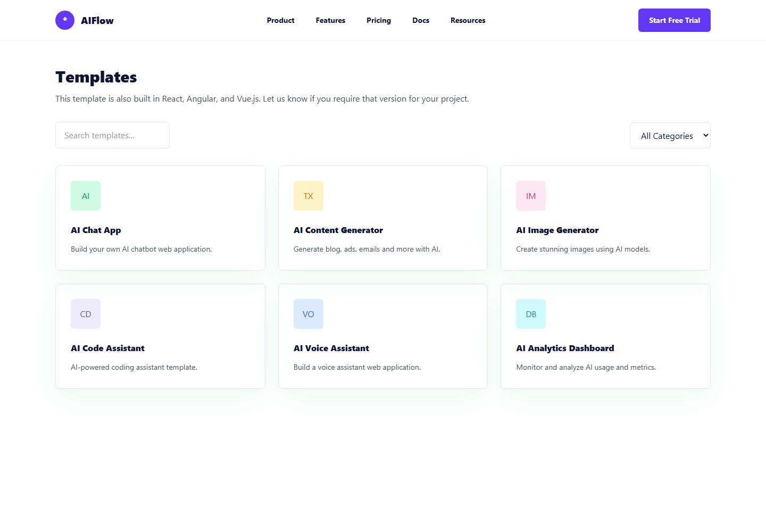Screen dimensions: 766x532
Task: Open the AI Analytics Dashboard title
Action: tap(565, 348)
